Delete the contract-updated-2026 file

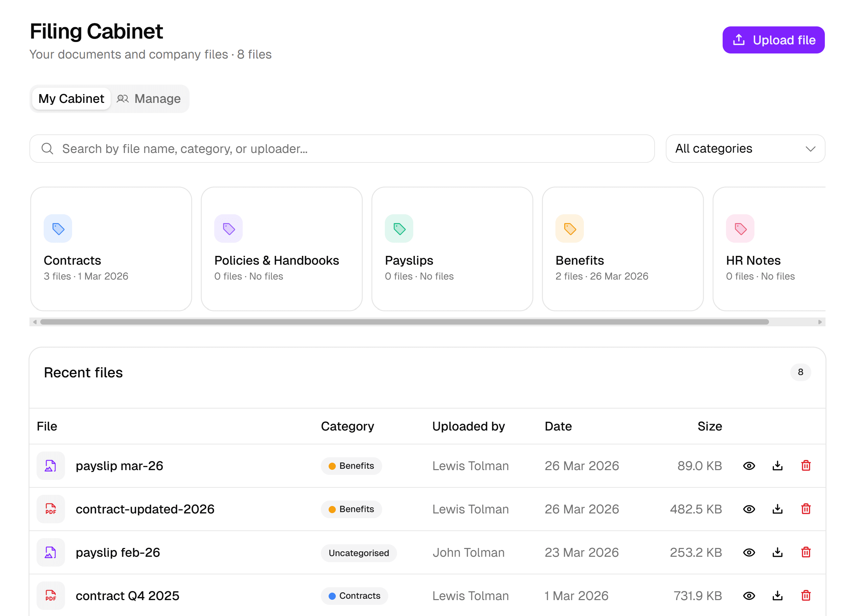[x=806, y=509]
